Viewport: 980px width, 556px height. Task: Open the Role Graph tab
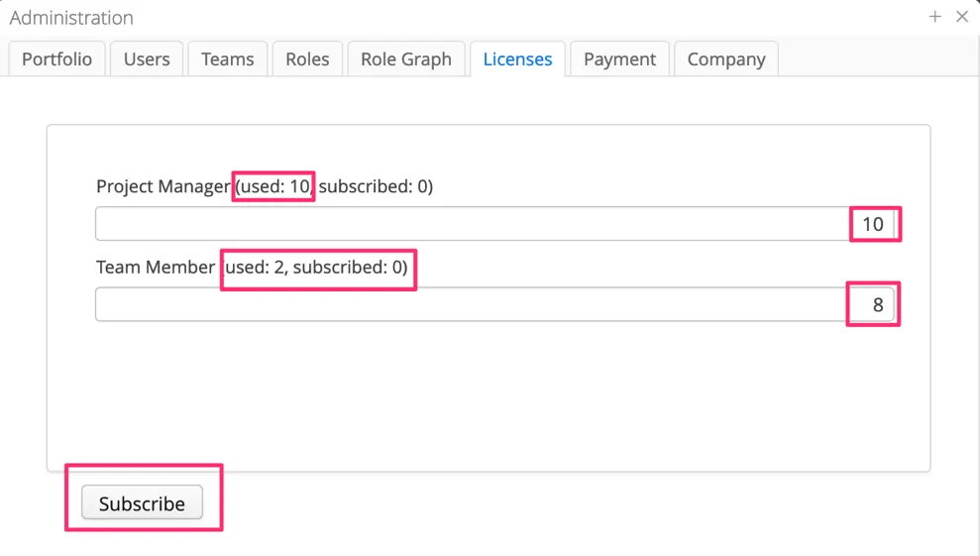pos(406,58)
